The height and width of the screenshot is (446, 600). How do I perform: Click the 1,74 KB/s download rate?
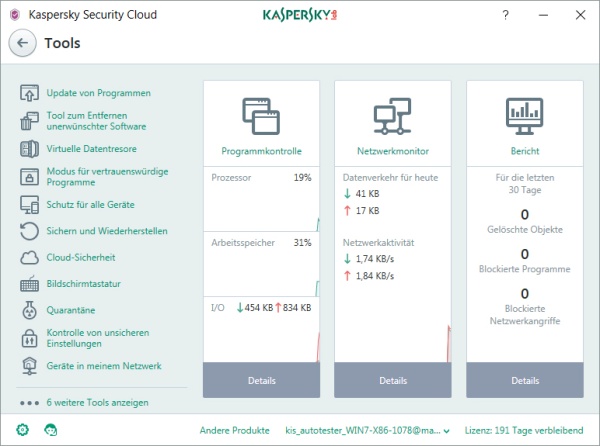(x=375, y=259)
